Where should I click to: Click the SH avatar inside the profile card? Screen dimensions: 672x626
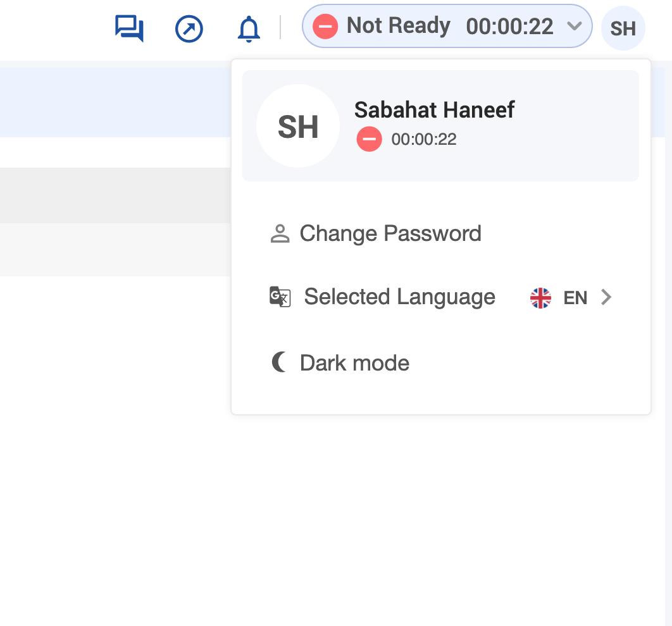click(297, 126)
